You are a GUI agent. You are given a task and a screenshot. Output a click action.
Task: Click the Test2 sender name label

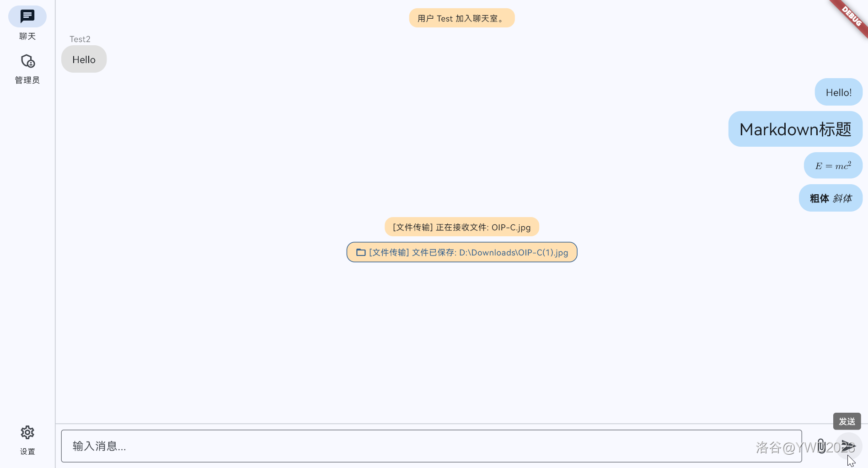[x=80, y=39]
